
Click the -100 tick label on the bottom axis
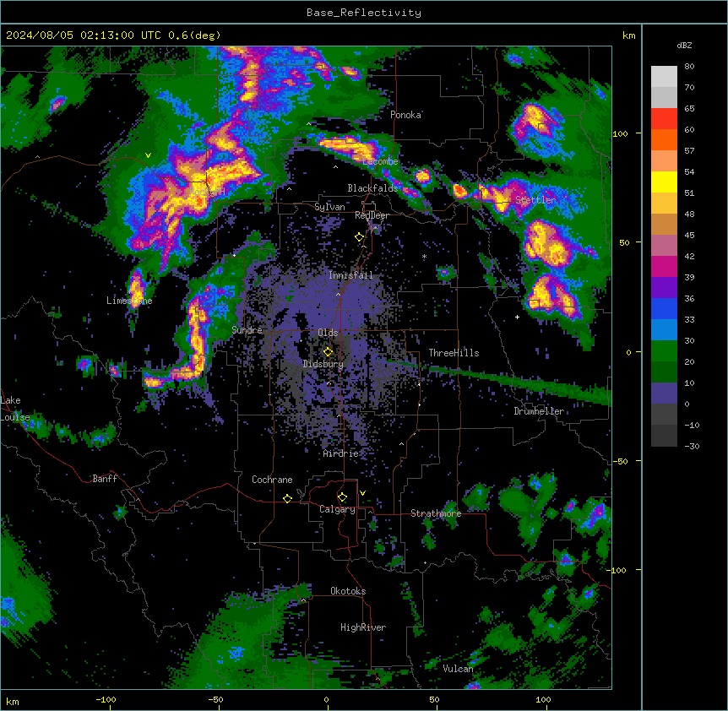pyautogui.click(x=106, y=699)
